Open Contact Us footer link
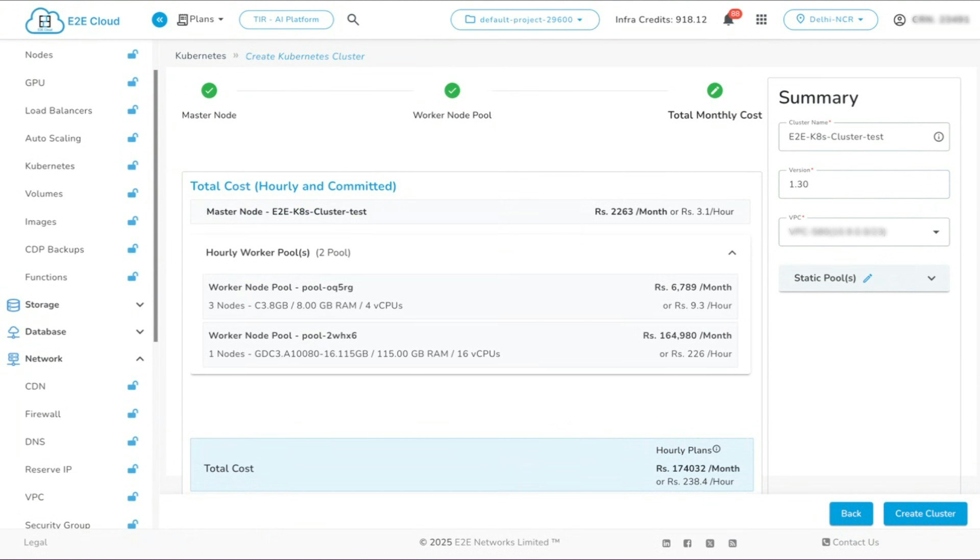The width and height of the screenshot is (980, 560). coord(850,542)
